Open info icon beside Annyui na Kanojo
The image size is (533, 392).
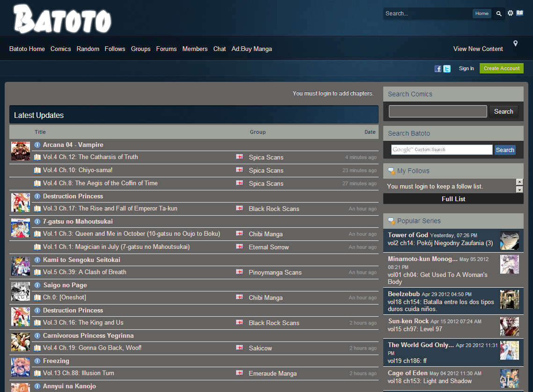pyautogui.click(x=37, y=386)
